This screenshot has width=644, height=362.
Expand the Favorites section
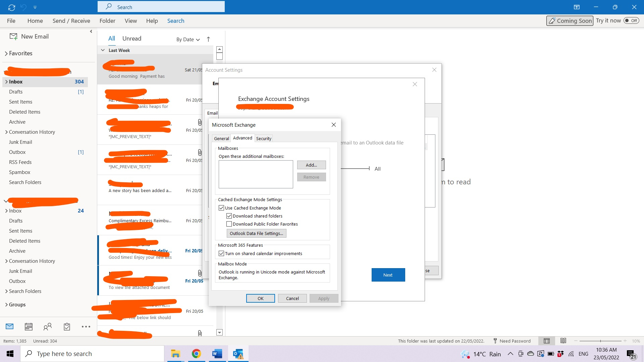click(x=6, y=53)
